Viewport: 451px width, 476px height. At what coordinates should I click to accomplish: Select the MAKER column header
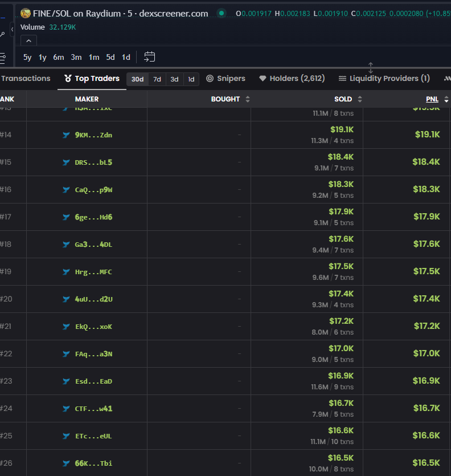pyautogui.click(x=87, y=99)
